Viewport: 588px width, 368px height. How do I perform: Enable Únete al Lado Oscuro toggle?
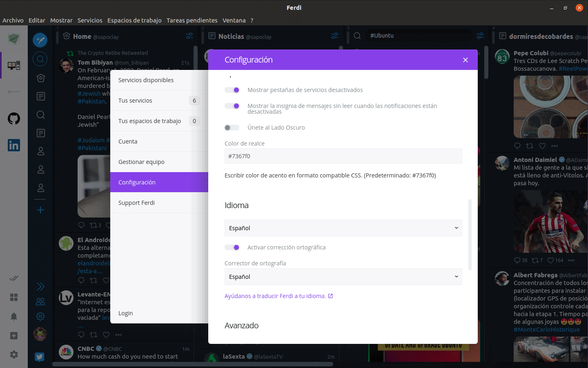[232, 128]
